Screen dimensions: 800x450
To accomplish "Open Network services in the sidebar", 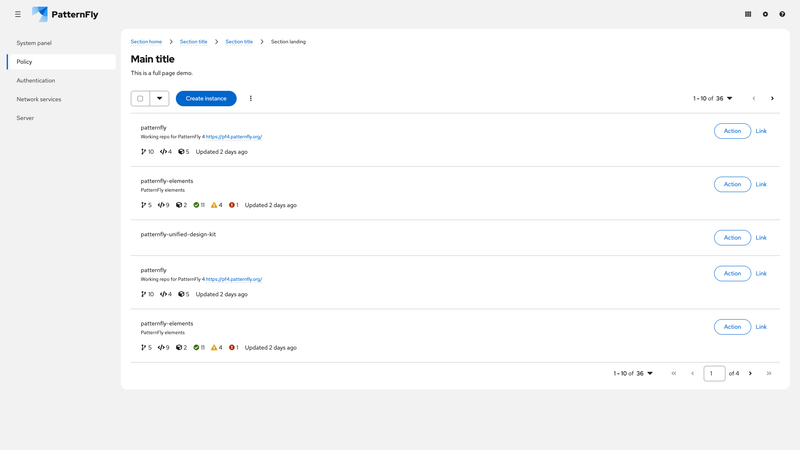I will [x=39, y=99].
